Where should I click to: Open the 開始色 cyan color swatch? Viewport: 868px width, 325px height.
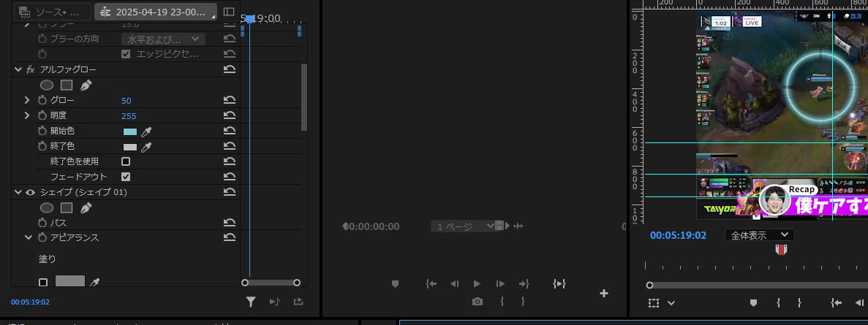130,131
